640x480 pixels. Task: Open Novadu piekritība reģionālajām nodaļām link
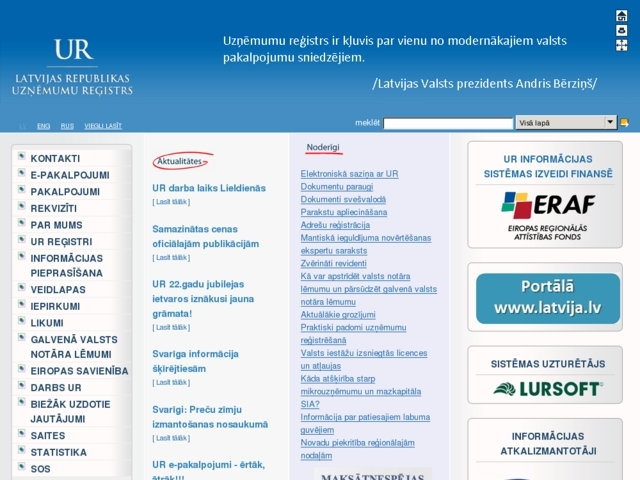click(358, 449)
